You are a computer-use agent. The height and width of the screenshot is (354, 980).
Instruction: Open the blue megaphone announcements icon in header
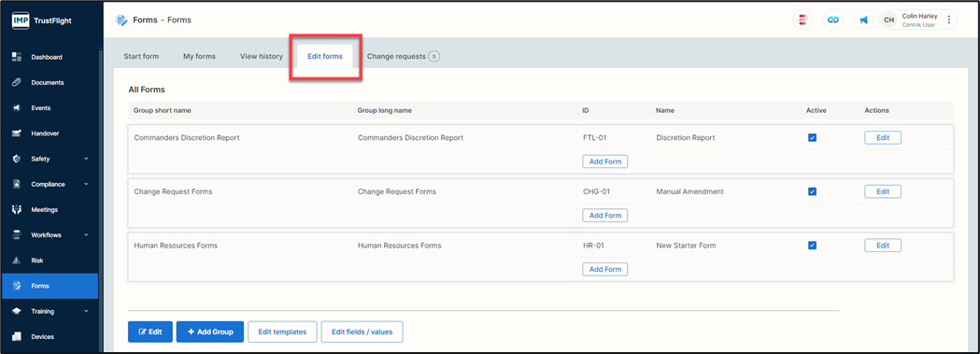863,20
